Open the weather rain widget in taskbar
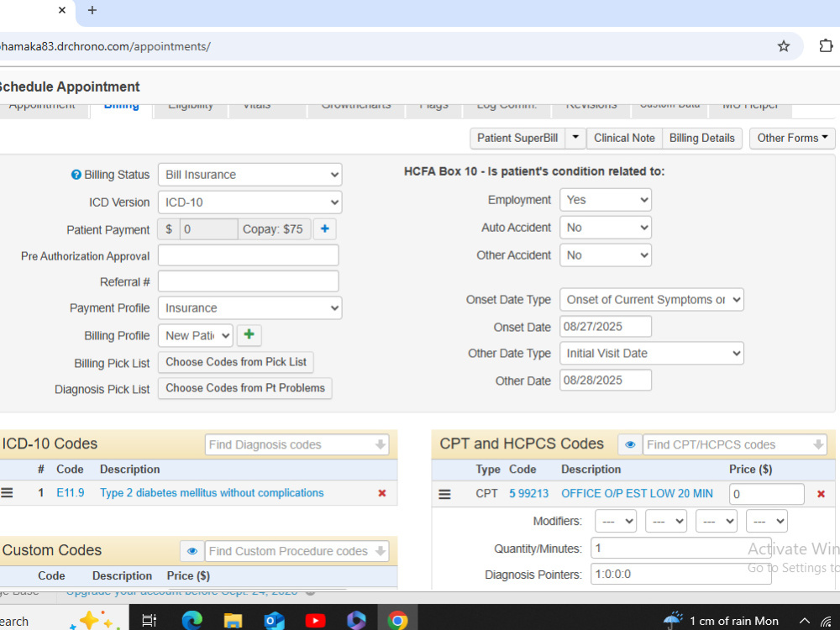 pos(721,621)
